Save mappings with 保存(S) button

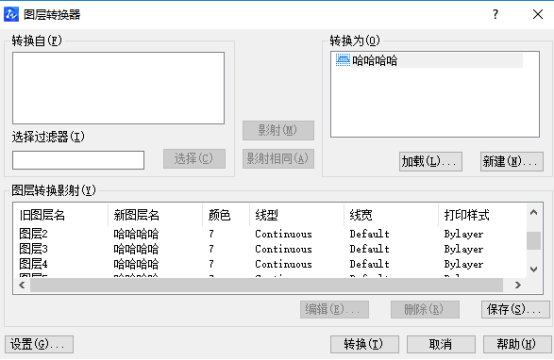(x=515, y=309)
